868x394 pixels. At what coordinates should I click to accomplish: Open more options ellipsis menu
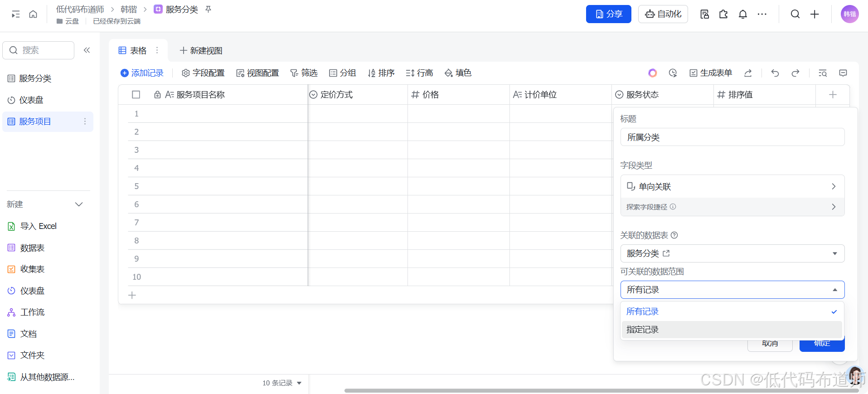coord(762,15)
